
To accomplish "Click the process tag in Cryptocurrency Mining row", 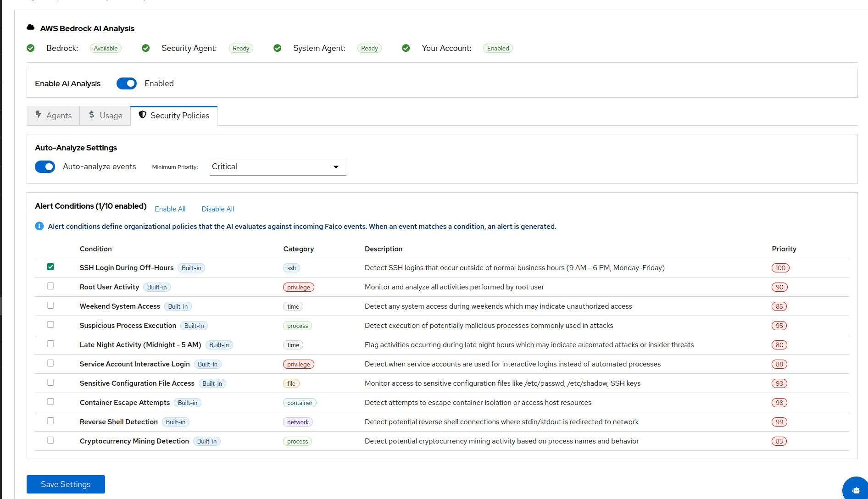I will coord(297,441).
